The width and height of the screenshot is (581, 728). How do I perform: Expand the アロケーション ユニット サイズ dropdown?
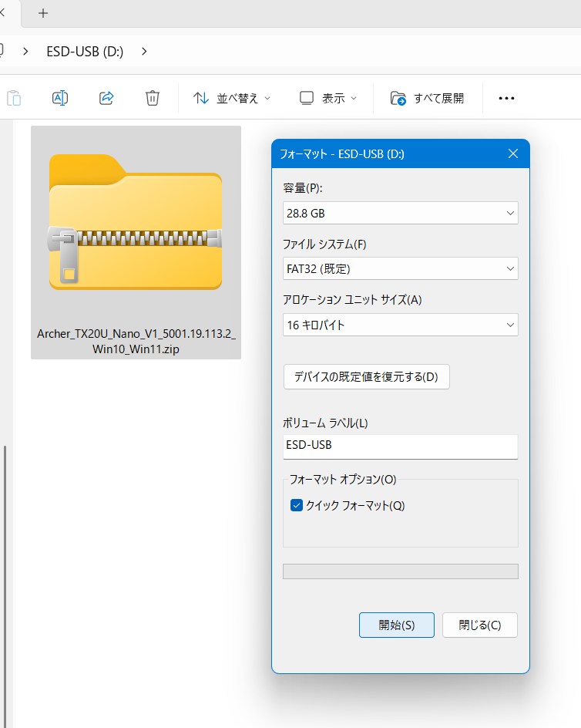(x=400, y=325)
